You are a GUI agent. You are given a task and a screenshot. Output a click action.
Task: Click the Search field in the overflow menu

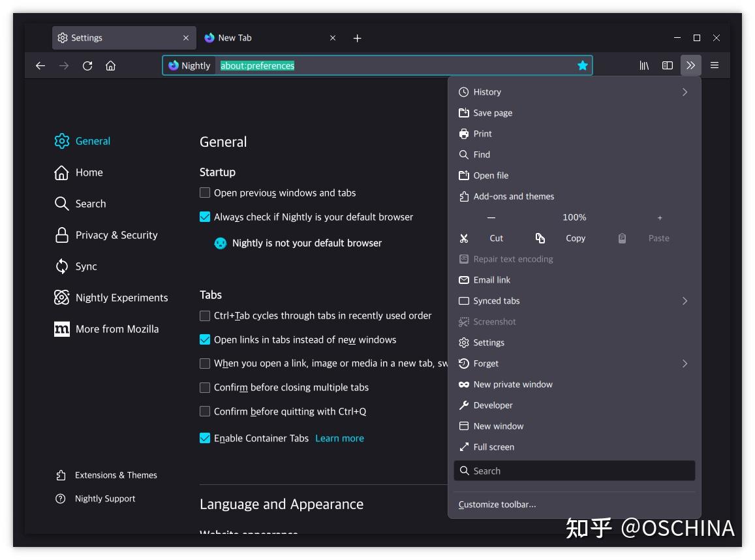pyautogui.click(x=574, y=471)
